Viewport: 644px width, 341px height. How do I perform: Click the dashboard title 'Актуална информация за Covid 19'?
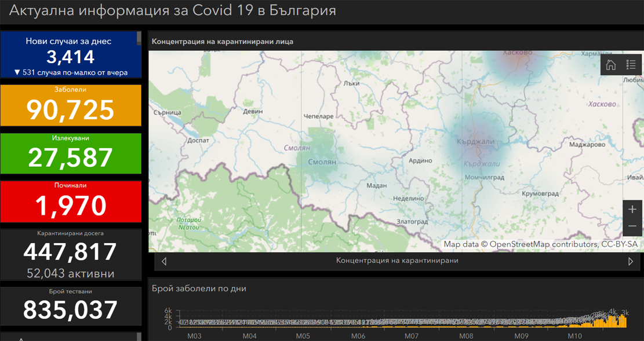173,10
